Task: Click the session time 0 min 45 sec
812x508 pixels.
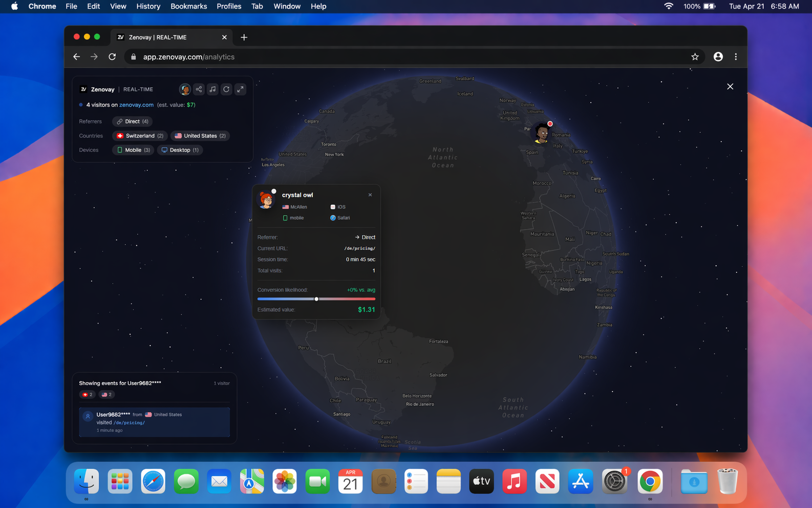Action: (360, 259)
